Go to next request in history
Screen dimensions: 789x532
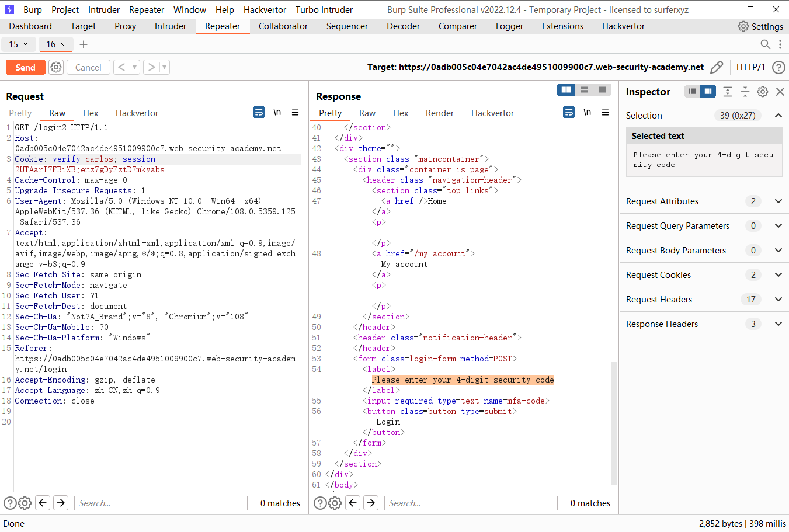[x=151, y=67]
